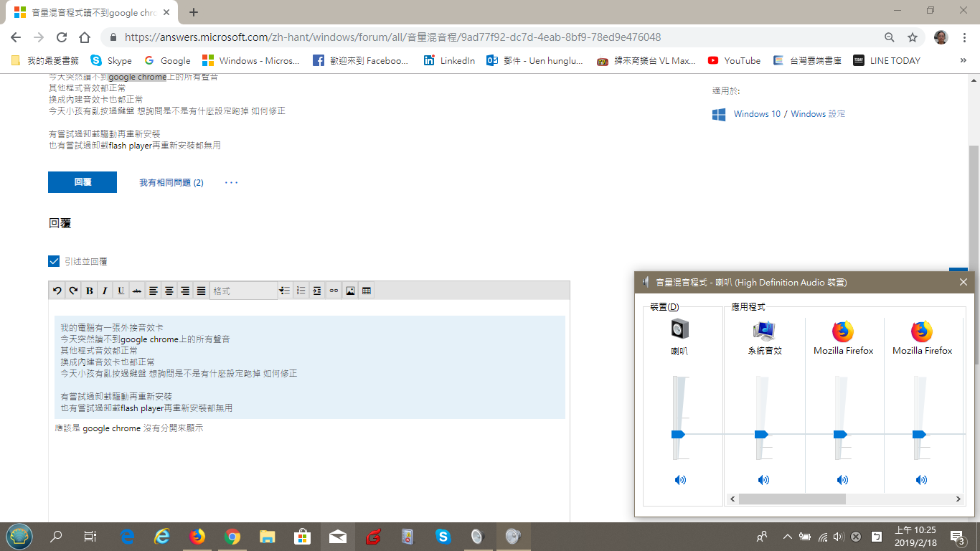The width and height of the screenshot is (980, 551).
Task: Select the 音量混音程式 browser tab
Action: (x=92, y=12)
